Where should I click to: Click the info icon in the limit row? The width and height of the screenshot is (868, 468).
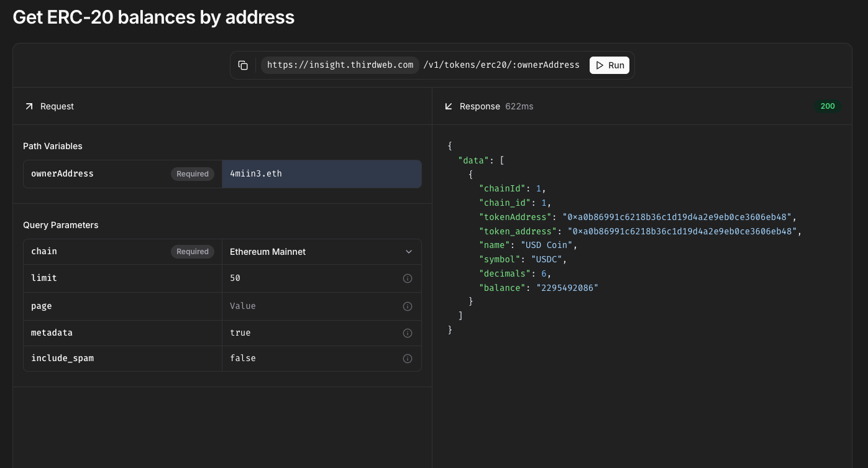(x=408, y=278)
